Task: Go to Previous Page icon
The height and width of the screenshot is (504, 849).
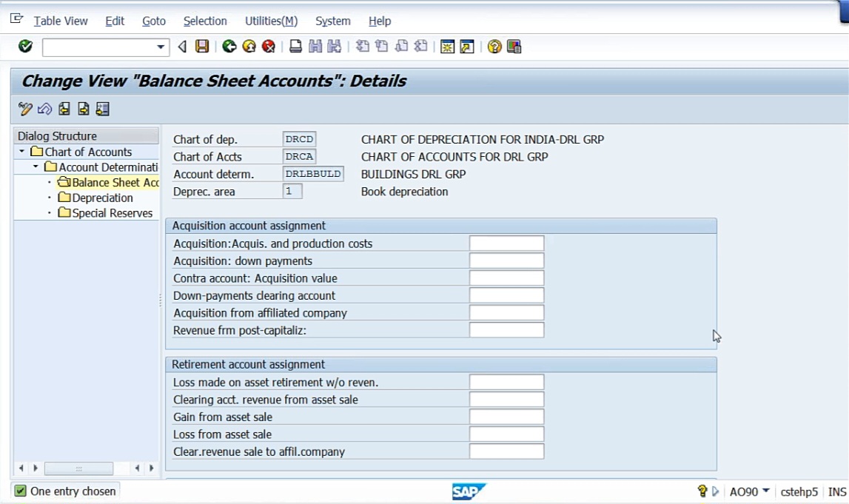Action: 382,47
